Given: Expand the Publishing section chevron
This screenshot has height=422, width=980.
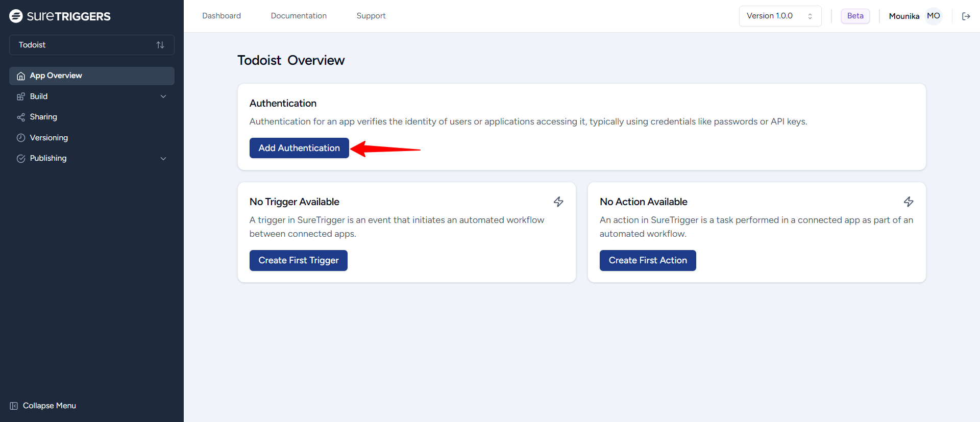Looking at the screenshot, I should (x=163, y=159).
